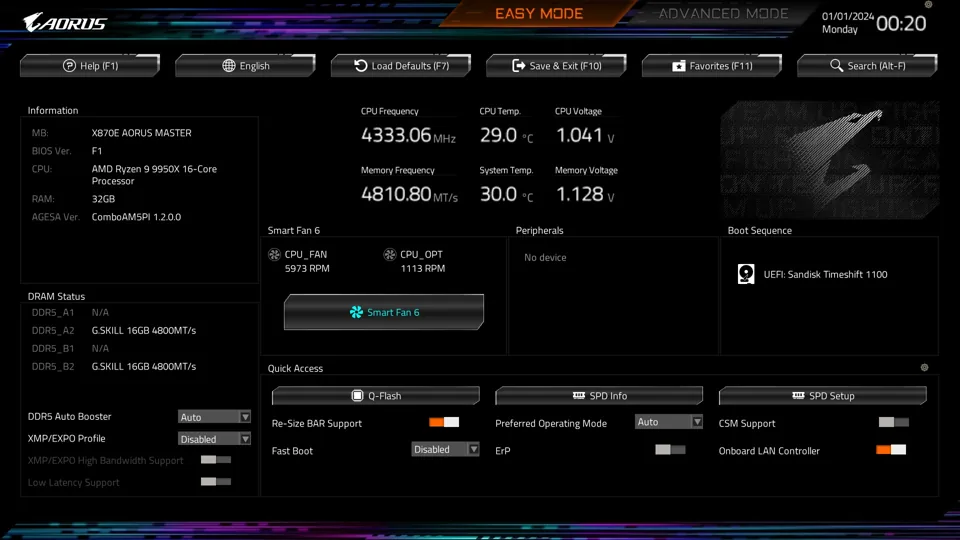Image resolution: width=960 pixels, height=540 pixels.
Task: Click the Q-Flash chip icon
Action: [357, 396]
